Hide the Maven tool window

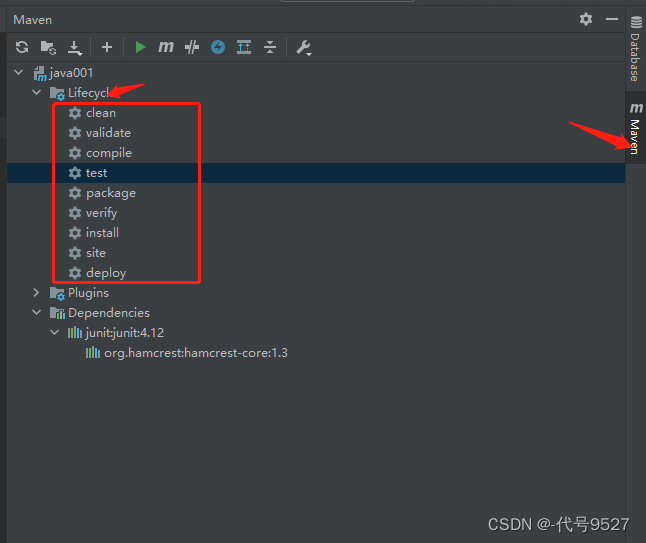pos(612,19)
